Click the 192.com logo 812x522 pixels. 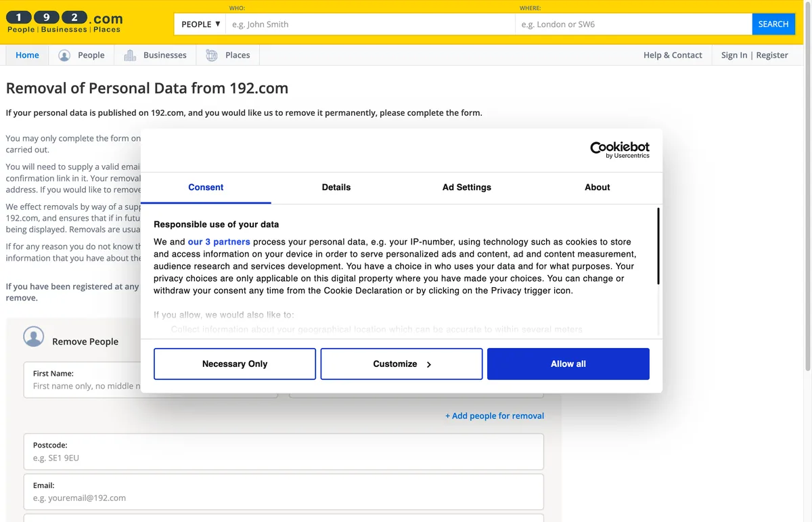64,22
